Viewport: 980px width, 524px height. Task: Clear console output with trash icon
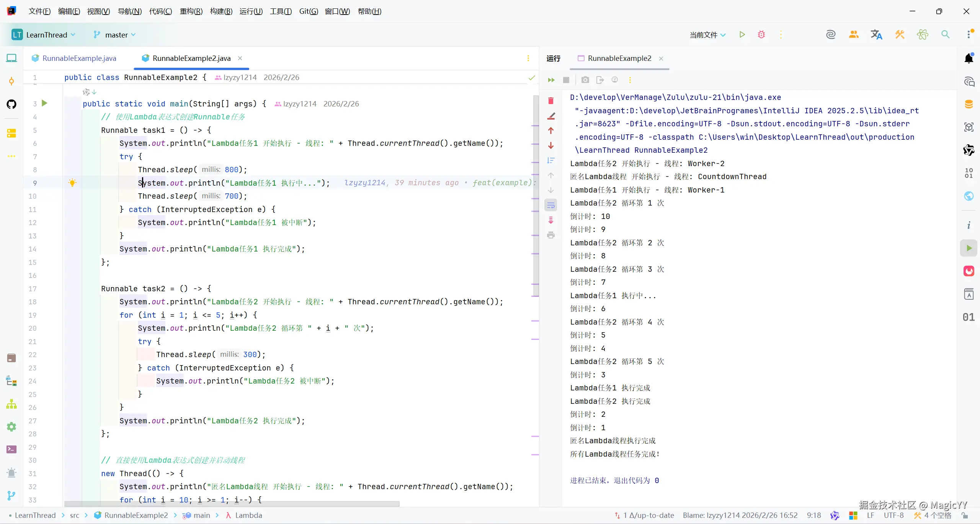click(551, 101)
